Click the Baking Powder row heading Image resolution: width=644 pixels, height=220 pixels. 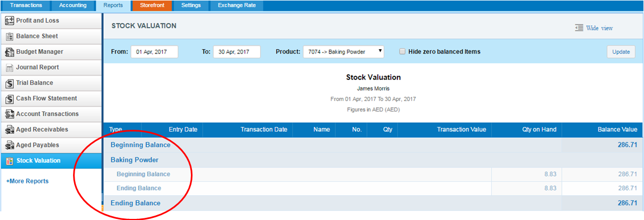pyautogui.click(x=135, y=159)
